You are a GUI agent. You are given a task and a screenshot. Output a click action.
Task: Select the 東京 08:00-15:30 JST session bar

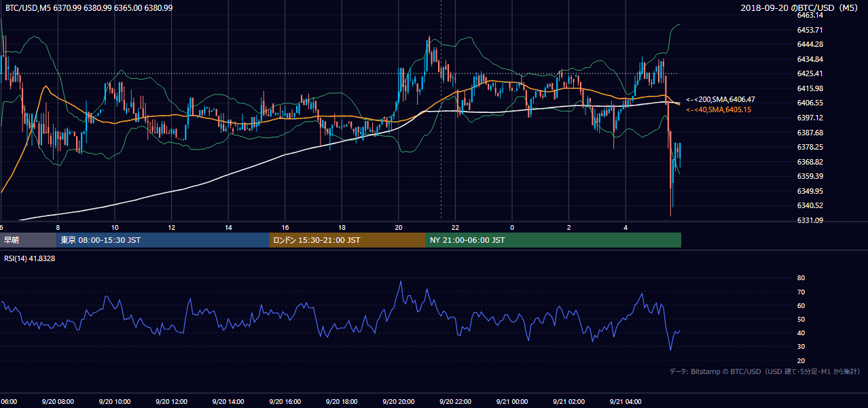tap(163, 240)
